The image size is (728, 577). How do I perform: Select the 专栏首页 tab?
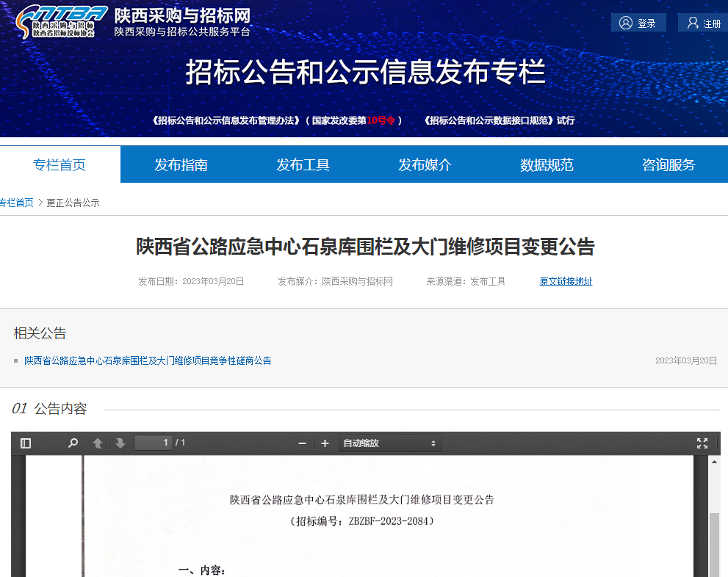[x=60, y=164]
